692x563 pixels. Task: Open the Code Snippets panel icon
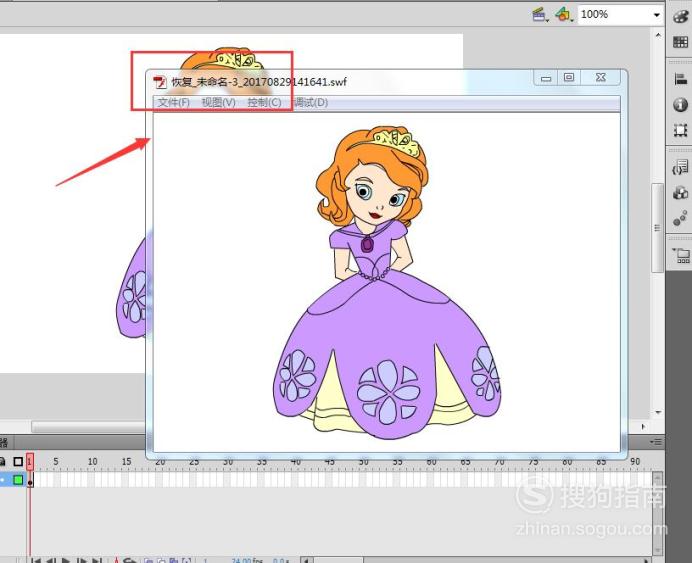pyautogui.click(x=680, y=168)
